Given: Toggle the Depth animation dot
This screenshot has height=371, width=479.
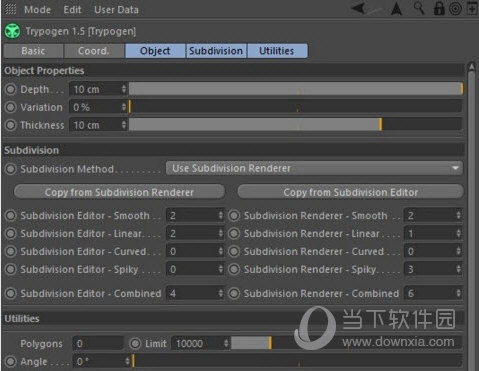Looking at the screenshot, I should click(x=11, y=89).
